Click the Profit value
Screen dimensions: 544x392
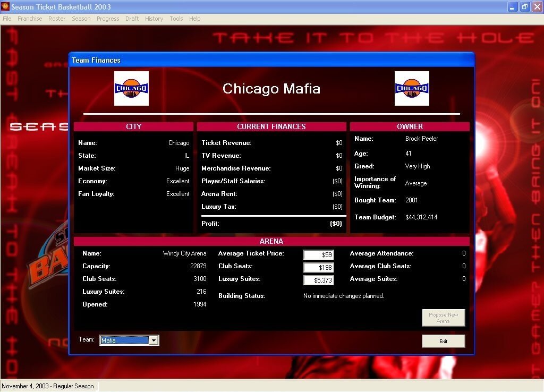point(336,224)
